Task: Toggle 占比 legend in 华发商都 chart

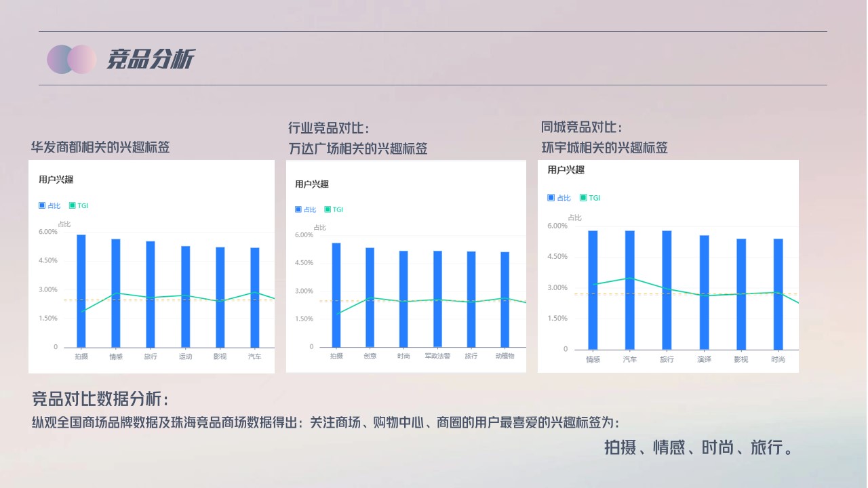Action: 50,205
